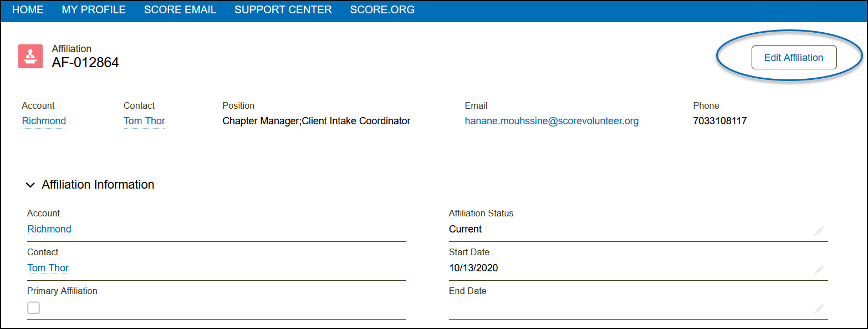Toggle the Primary Affiliation checkbox
The height and width of the screenshot is (329, 868).
pyautogui.click(x=34, y=308)
